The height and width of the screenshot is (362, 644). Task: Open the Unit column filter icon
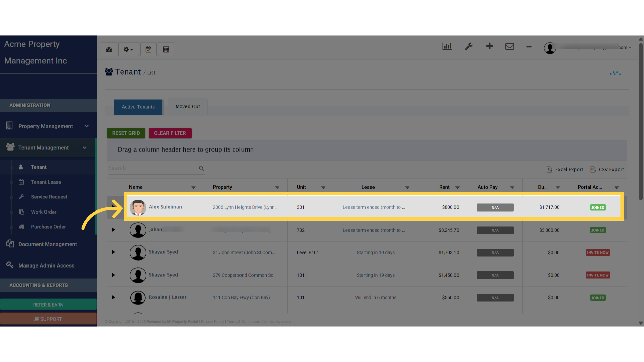pyautogui.click(x=323, y=187)
